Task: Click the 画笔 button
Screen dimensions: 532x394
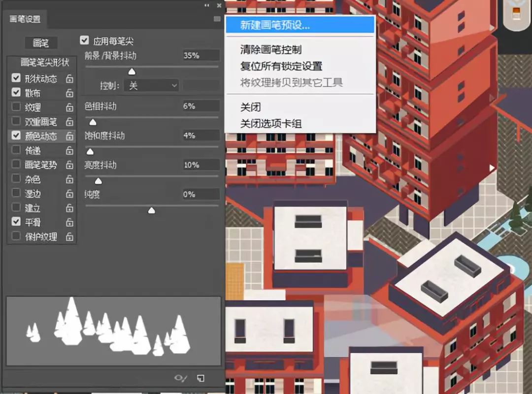Action: click(x=41, y=43)
